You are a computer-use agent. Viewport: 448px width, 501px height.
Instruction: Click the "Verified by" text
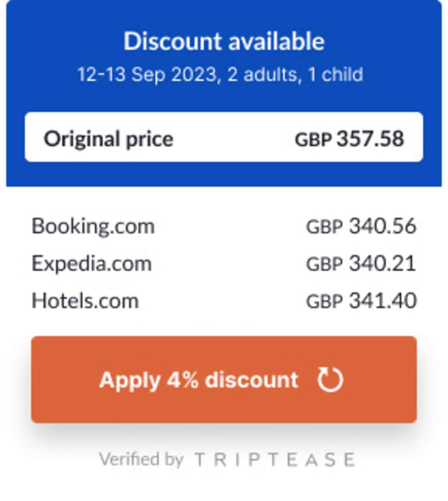[x=141, y=460]
